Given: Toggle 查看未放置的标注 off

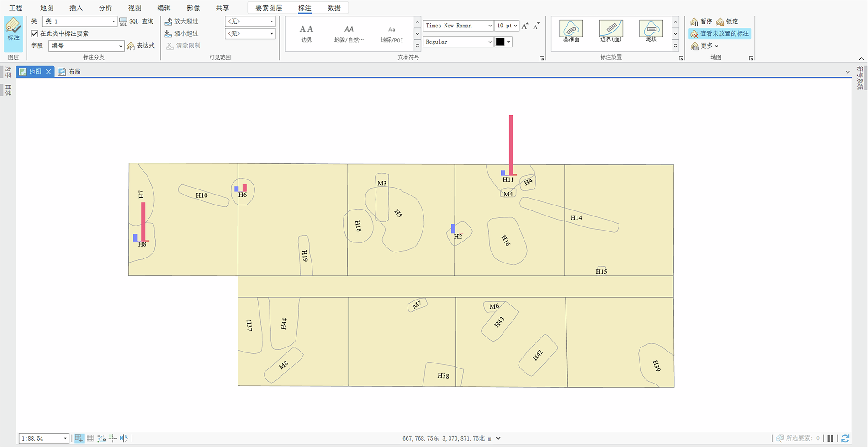Looking at the screenshot, I should point(720,33).
